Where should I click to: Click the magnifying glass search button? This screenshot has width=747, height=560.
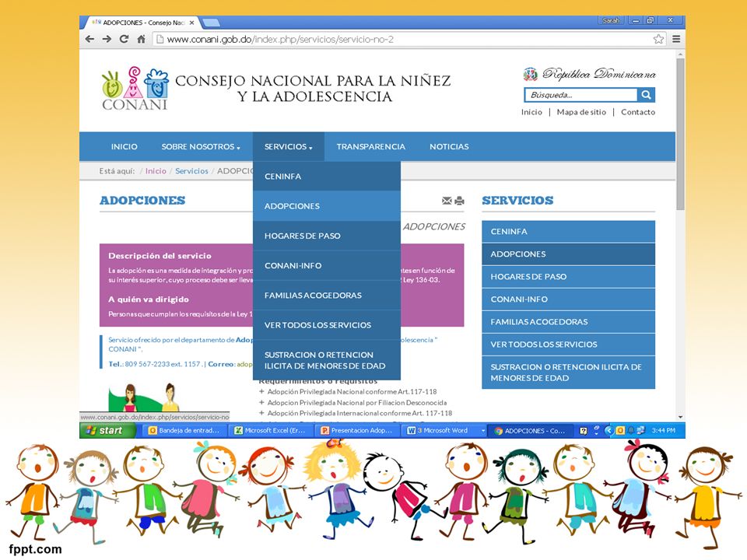(x=646, y=95)
